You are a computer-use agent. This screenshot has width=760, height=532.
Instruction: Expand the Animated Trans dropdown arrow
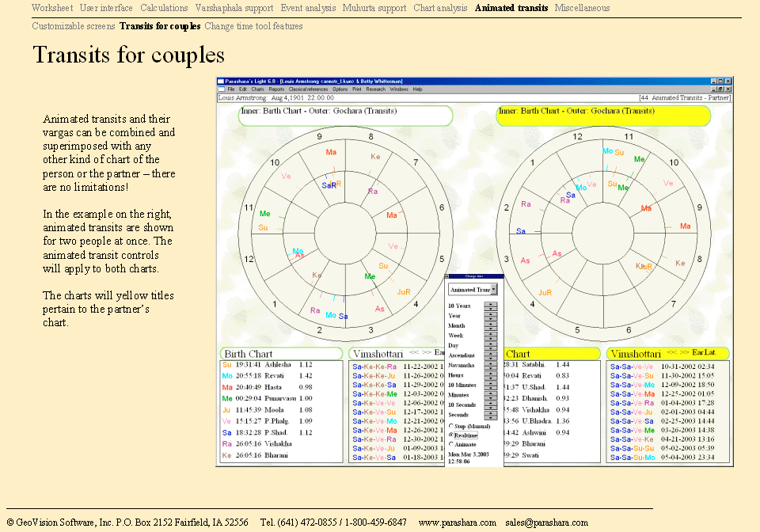click(x=493, y=289)
